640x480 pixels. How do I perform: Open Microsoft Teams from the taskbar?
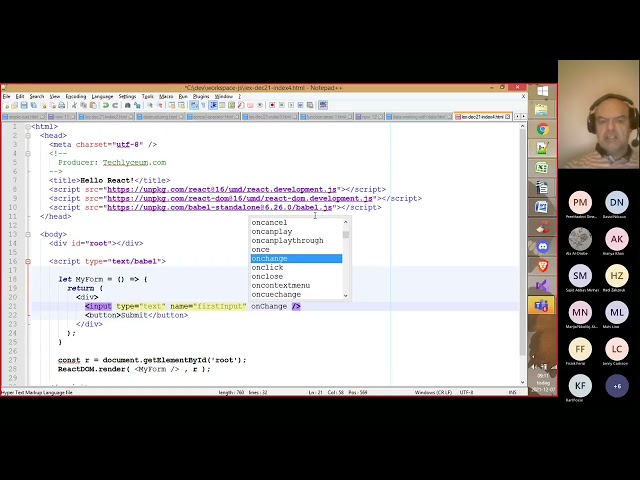click(542, 304)
